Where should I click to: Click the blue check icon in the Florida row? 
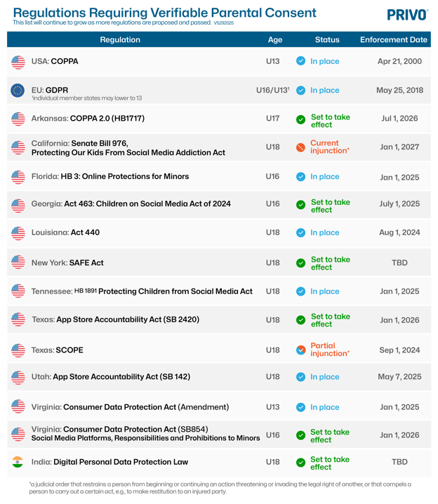coord(300,176)
